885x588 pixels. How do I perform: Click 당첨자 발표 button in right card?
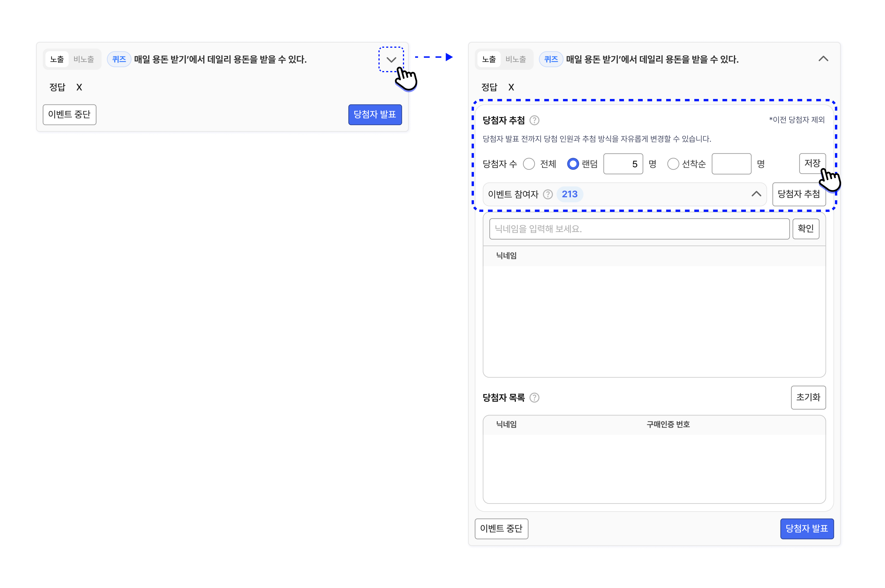pyautogui.click(x=807, y=528)
